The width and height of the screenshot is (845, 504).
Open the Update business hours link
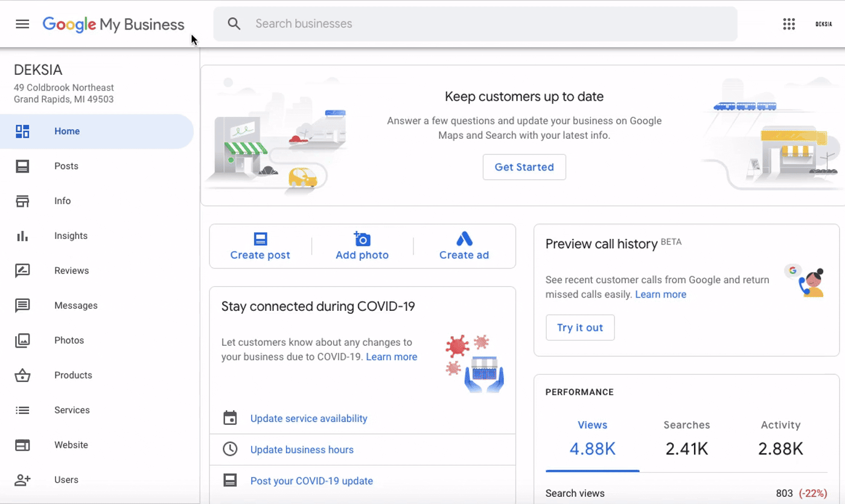tap(302, 450)
